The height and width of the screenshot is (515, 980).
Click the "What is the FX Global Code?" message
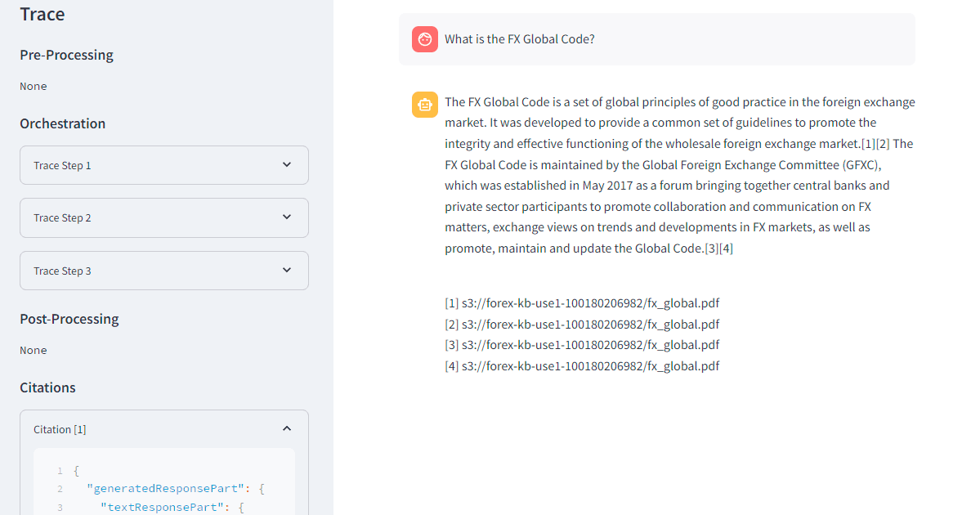[519, 39]
